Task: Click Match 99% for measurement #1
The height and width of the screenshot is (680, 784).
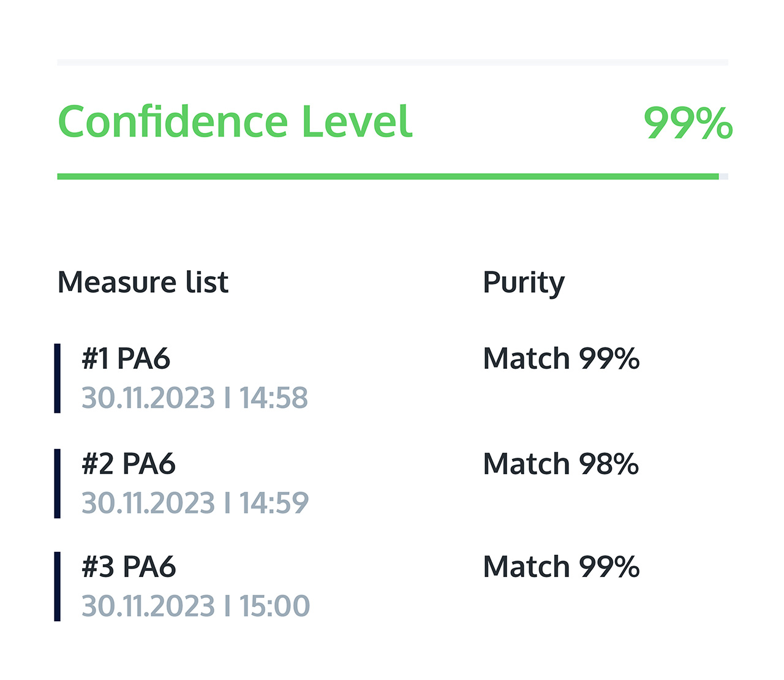Action: pos(560,358)
